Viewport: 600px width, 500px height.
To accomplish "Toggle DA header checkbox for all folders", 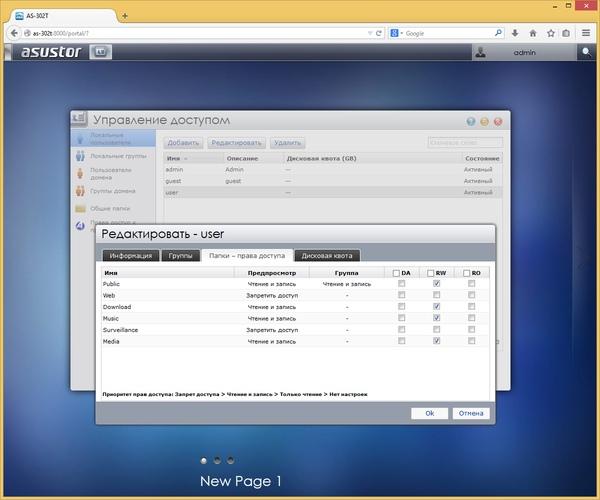I will click(396, 273).
